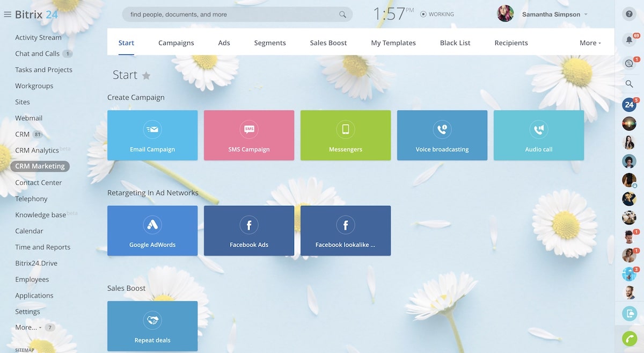
Task: Click the notifications bell icon
Action: (x=629, y=40)
